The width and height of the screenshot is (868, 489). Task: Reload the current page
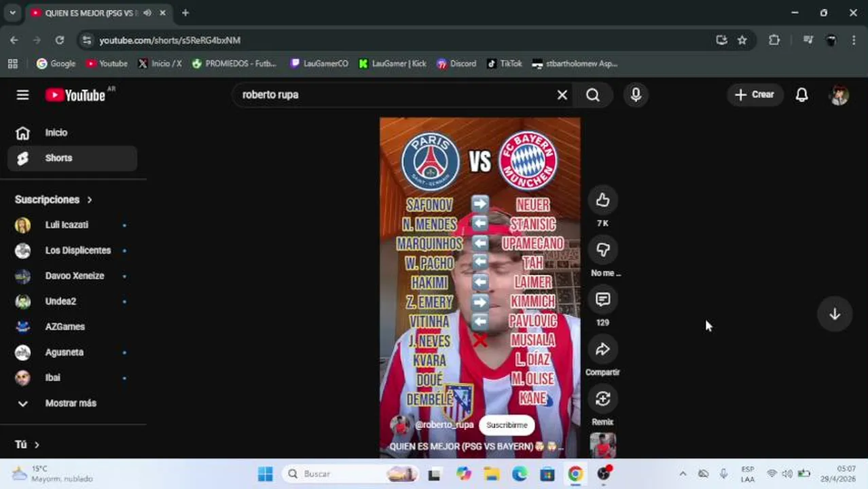(x=60, y=40)
